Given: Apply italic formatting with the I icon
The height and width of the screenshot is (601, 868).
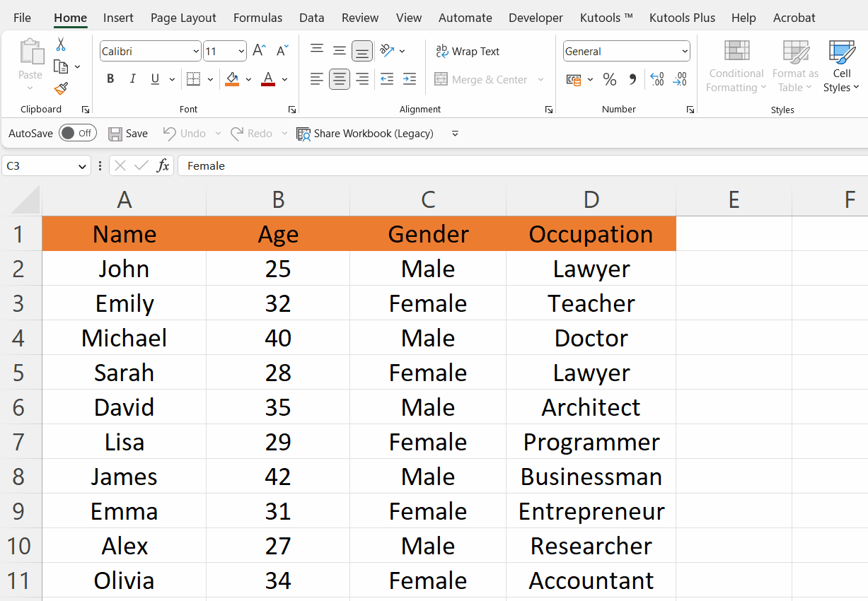Looking at the screenshot, I should coord(132,79).
